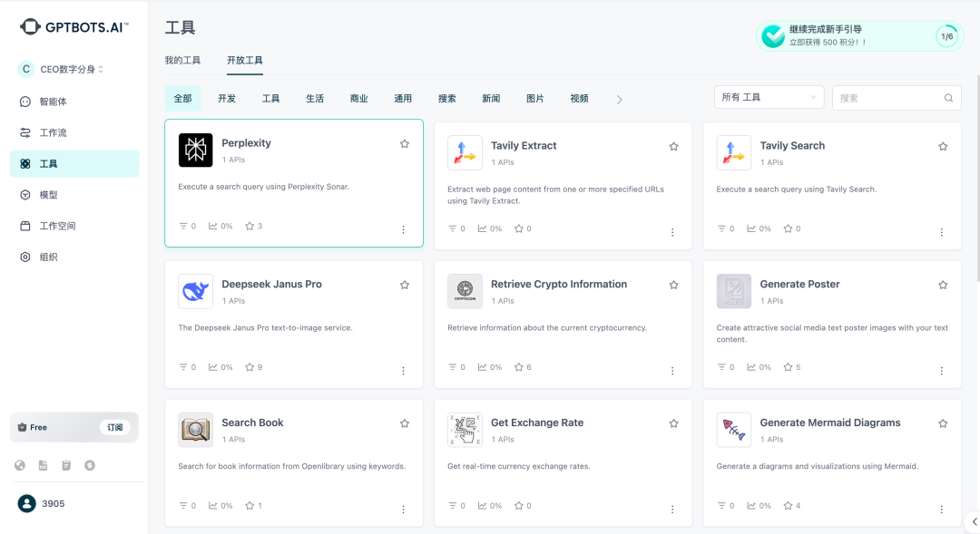The height and width of the screenshot is (534, 980).
Task: Click the Deepseek Janus Pro whale icon
Action: point(195,288)
